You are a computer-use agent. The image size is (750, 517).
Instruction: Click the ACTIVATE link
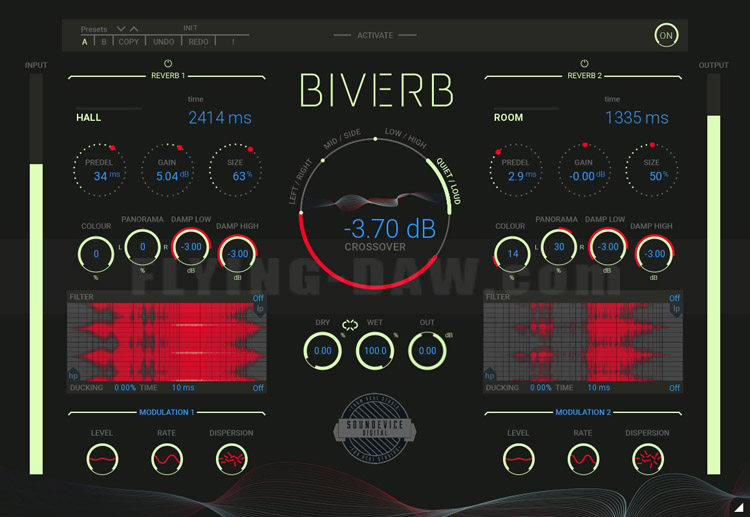(x=375, y=35)
